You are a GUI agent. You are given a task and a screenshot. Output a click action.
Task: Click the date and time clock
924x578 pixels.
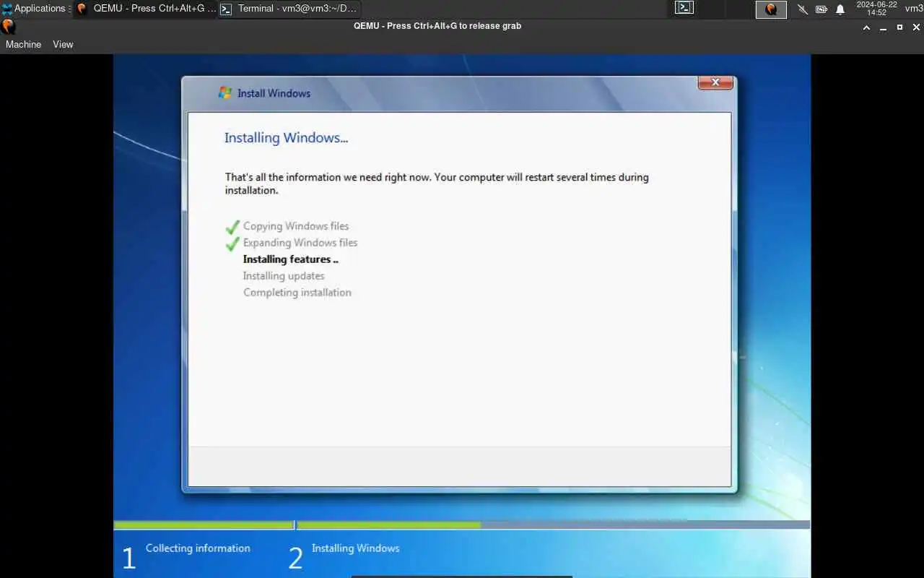click(x=876, y=9)
